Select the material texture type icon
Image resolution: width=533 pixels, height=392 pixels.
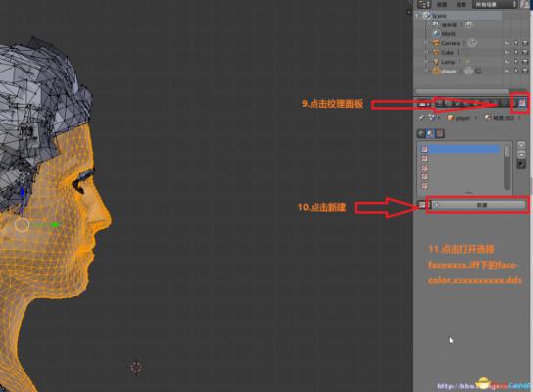tap(431, 133)
